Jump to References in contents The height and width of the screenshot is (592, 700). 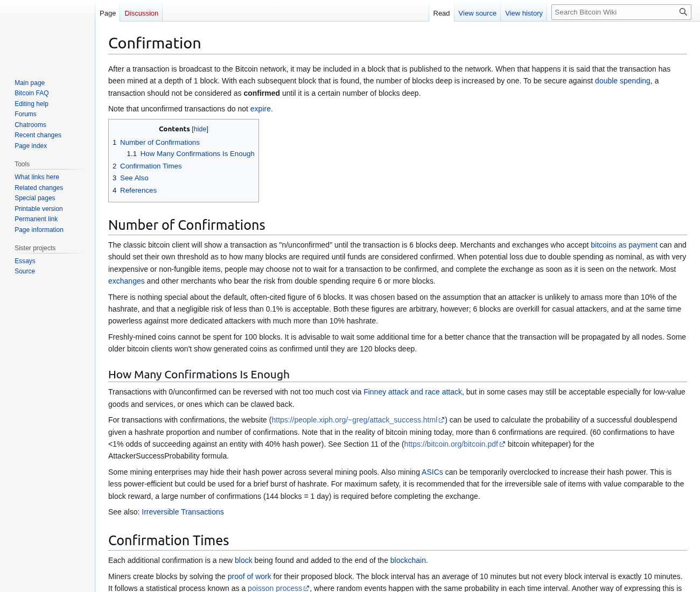(138, 190)
